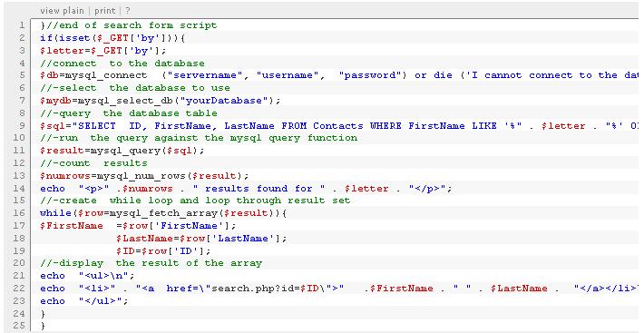The height and width of the screenshot is (333, 644).
Task: Click the mysql_connect code line
Action: click(x=339, y=75)
